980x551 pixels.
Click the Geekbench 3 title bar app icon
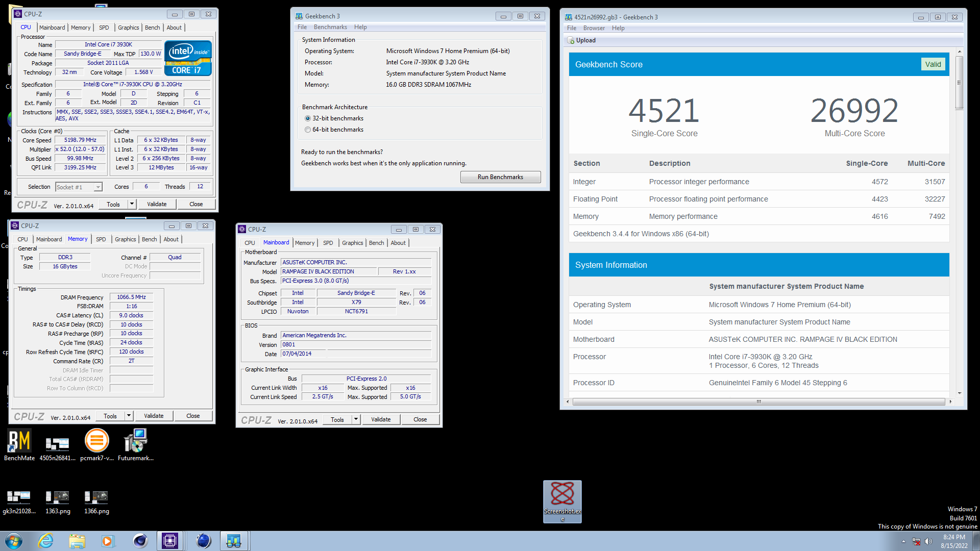click(x=299, y=16)
